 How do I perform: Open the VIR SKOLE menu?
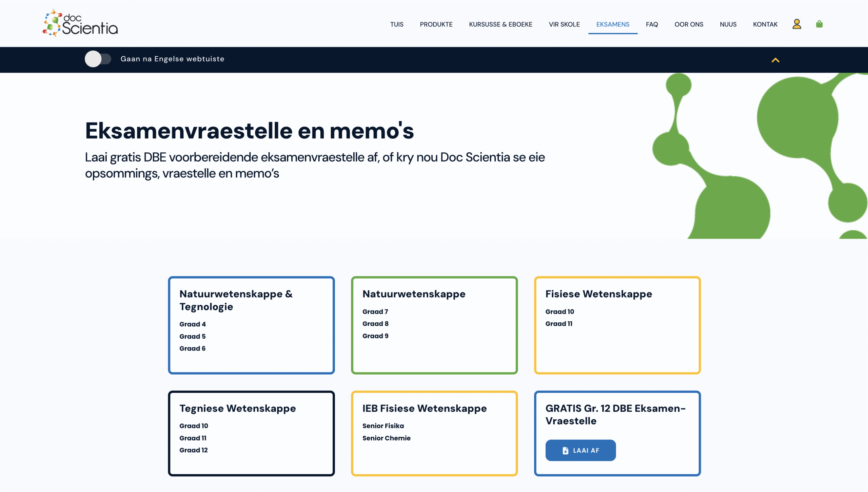[564, 24]
